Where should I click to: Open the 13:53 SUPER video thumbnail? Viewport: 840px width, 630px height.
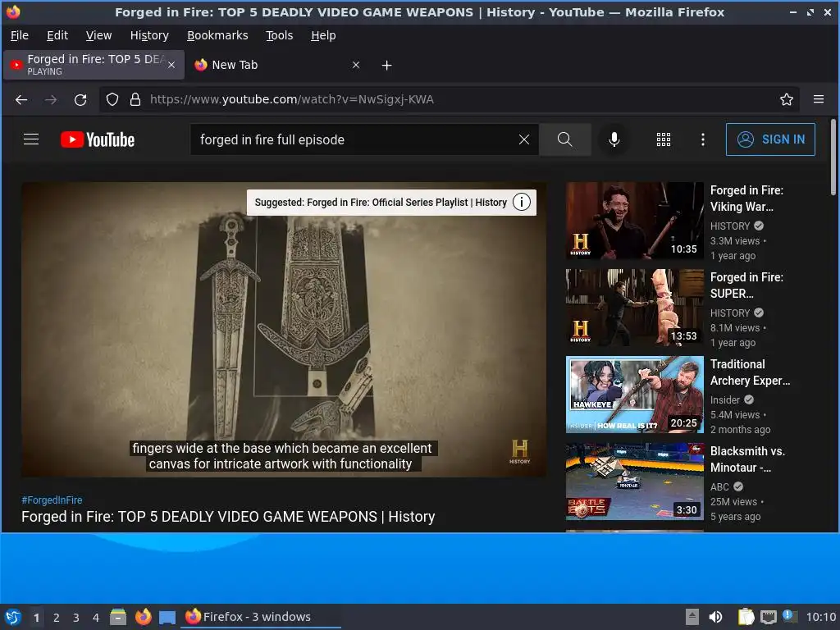pos(634,308)
